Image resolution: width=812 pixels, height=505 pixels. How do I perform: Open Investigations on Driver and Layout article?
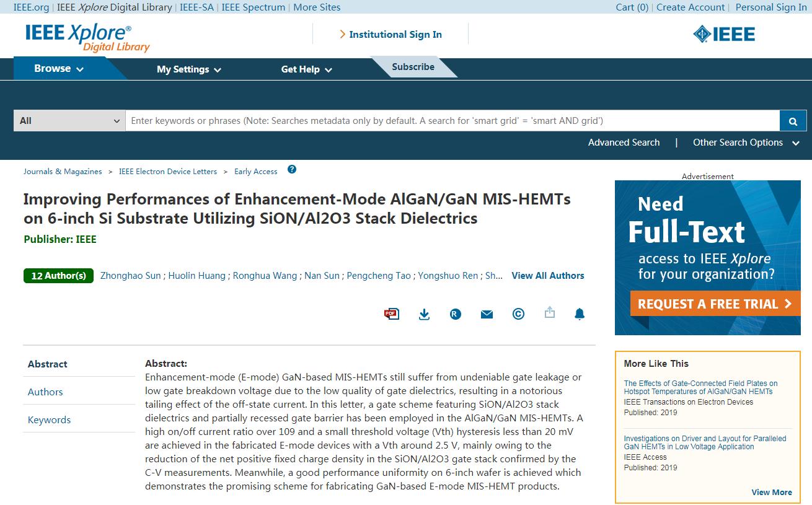[x=705, y=442]
